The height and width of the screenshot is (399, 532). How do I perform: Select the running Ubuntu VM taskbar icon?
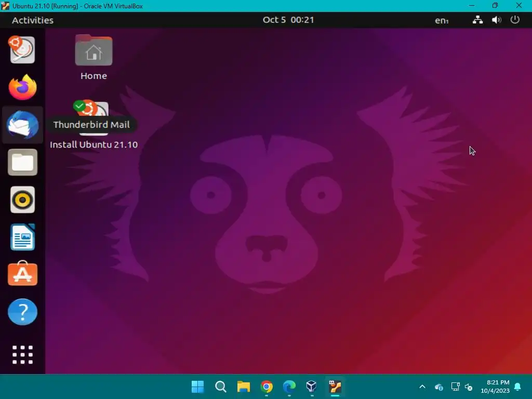[x=335, y=386]
